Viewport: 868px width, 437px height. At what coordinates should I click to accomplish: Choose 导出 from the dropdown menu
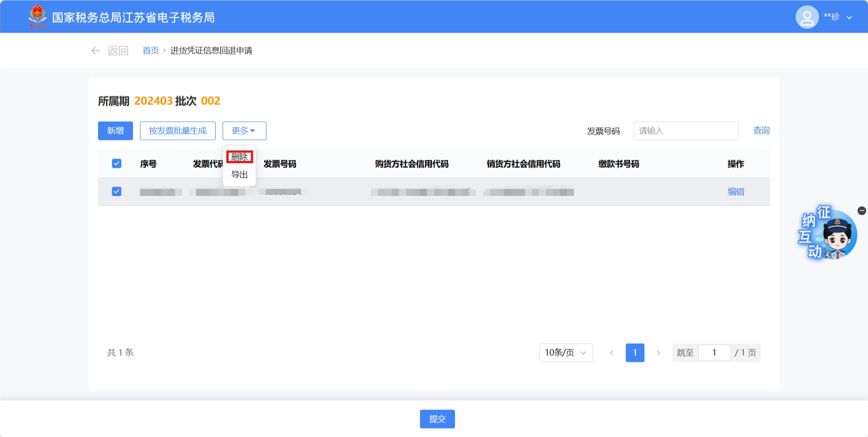[239, 174]
